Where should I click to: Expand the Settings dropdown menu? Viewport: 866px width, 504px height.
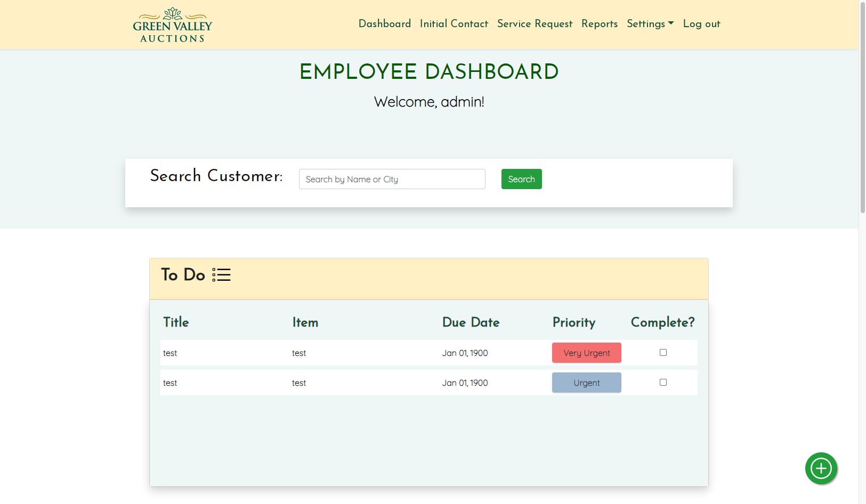point(650,24)
